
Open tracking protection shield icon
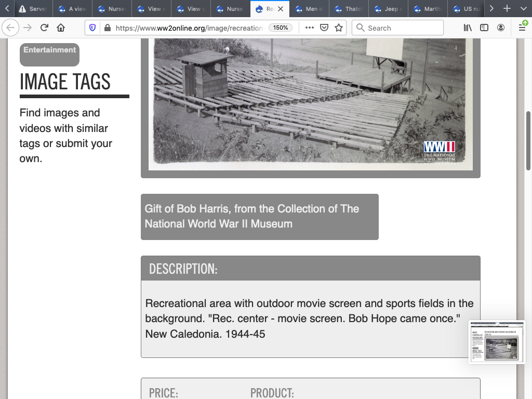92,28
